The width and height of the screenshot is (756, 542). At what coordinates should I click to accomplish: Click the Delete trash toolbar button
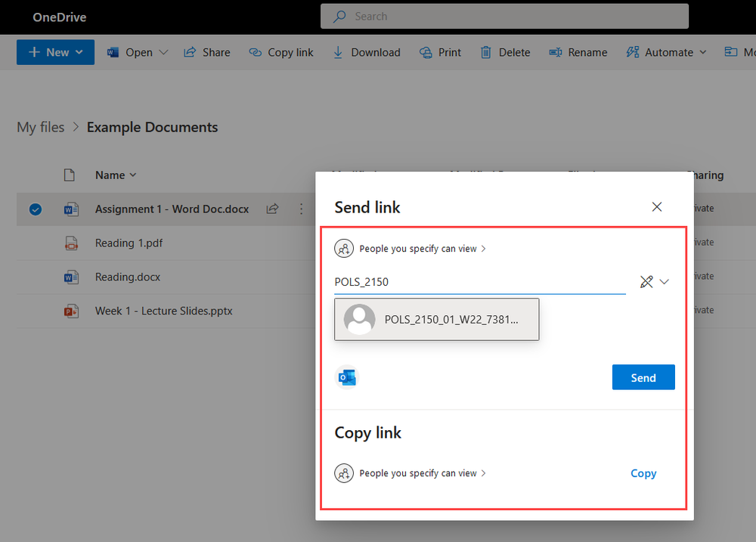(505, 53)
